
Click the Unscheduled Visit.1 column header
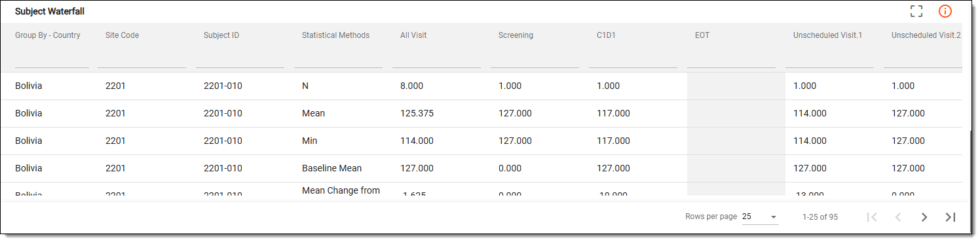[x=827, y=35]
